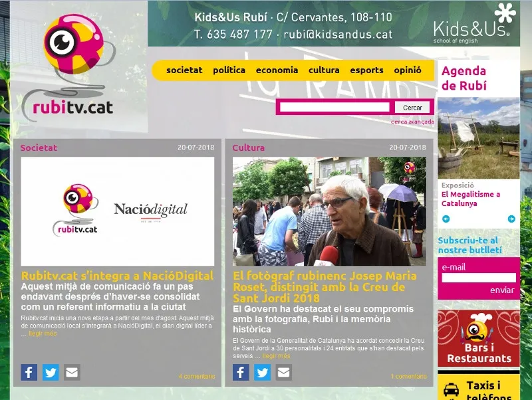Click llegir més in the NacióDigital article
Viewport: 532px width, 400px height.
tap(43, 334)
